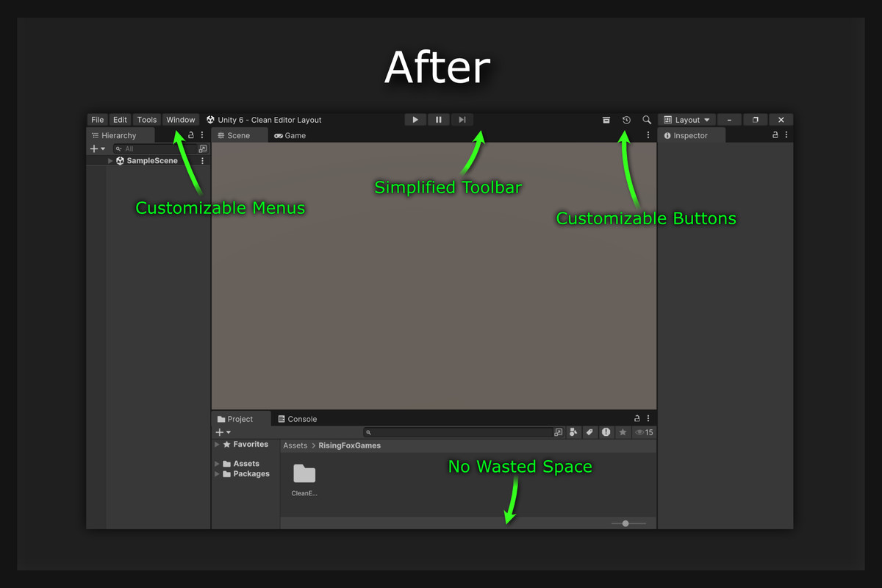This screenshot has height=588, width=882.
Task: Adjust the thumbnail size slider in Project panel
Action: point(627,523)
